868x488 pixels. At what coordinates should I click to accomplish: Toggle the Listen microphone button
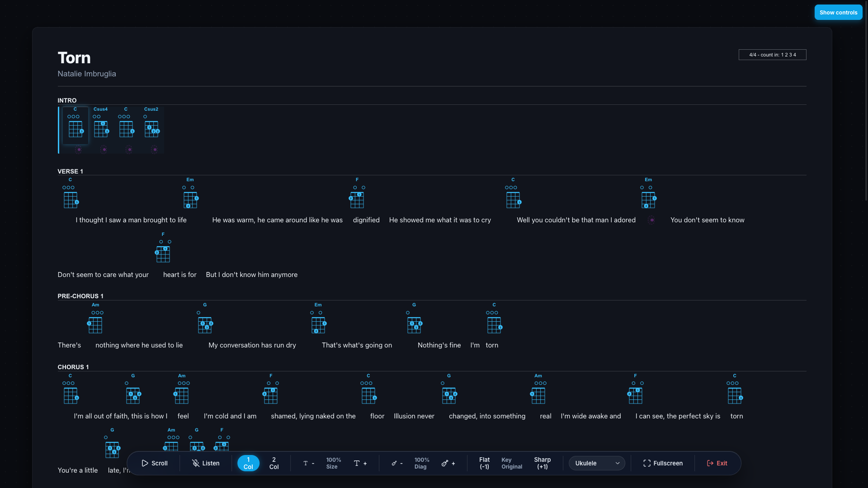[206, 463]
